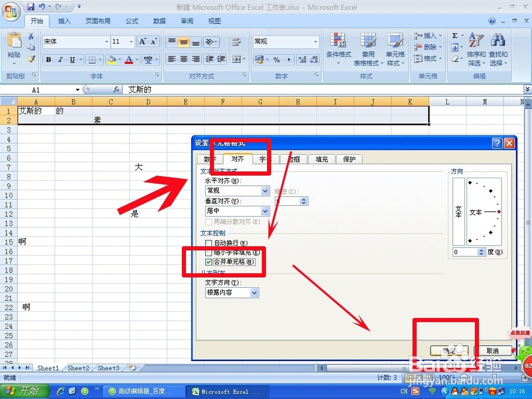Click the AutoSum (Σ) icon
This screenshot has width=532, height=399.
click(455, 36)
